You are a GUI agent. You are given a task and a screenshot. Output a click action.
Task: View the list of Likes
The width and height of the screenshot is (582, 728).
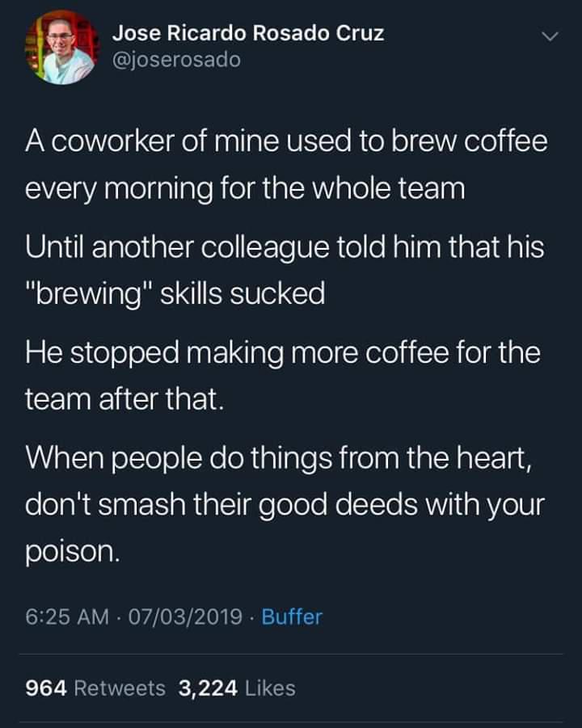coord(269,688)
